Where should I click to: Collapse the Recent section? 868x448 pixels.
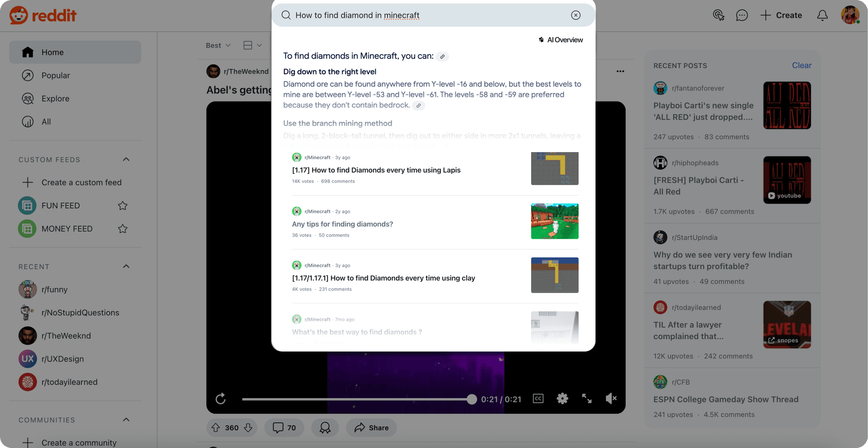126,267
